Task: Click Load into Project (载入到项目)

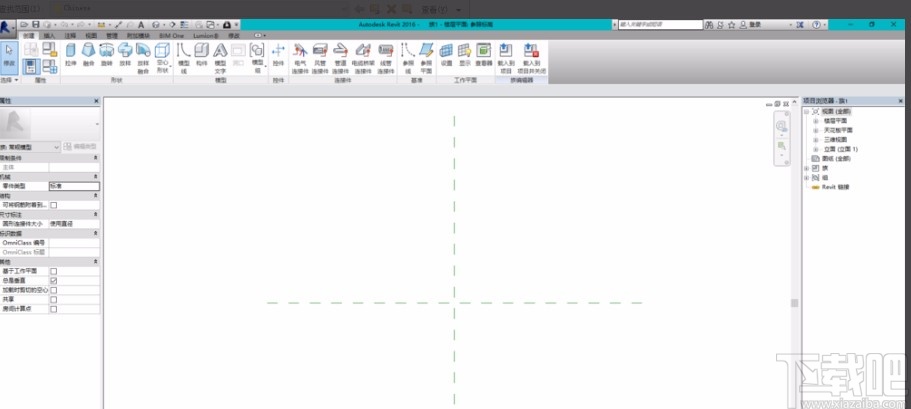Action: [x=506, y=58]
